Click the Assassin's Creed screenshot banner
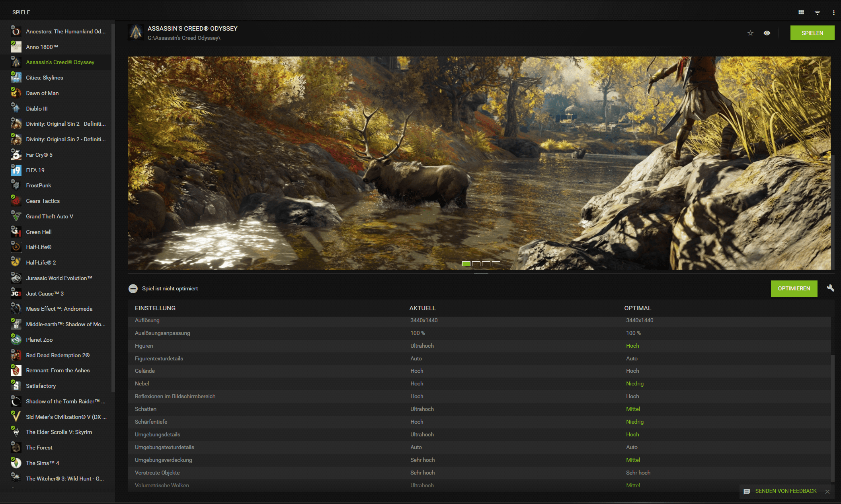The image size is (841, 504). tap(479, 163)
